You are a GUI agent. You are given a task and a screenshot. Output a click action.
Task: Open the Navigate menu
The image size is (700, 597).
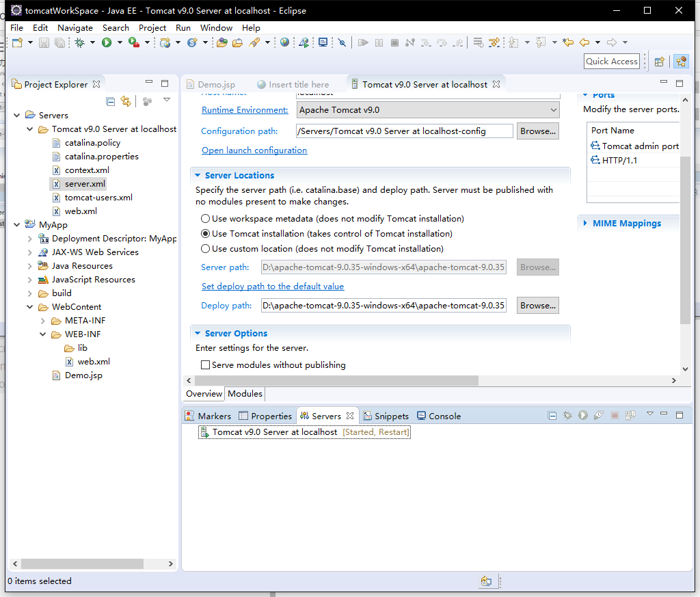[x=75, y=27]
